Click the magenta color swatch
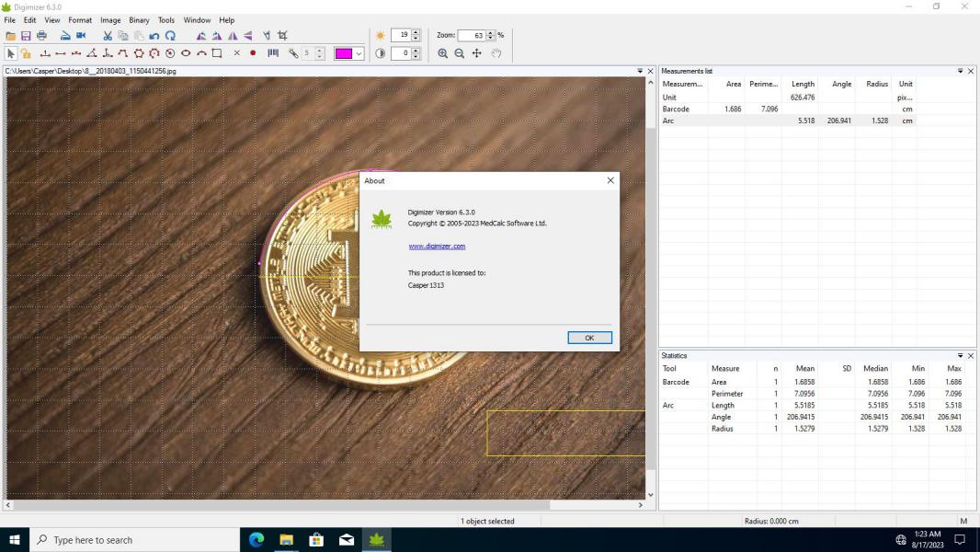This screenshot has width=980, height=552. point(344,53)
